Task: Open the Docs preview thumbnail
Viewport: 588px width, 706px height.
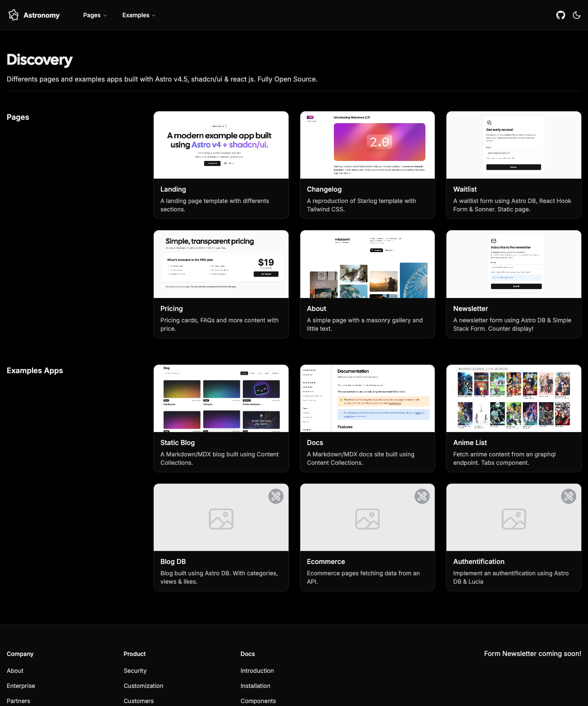Action: click(367, 398)
